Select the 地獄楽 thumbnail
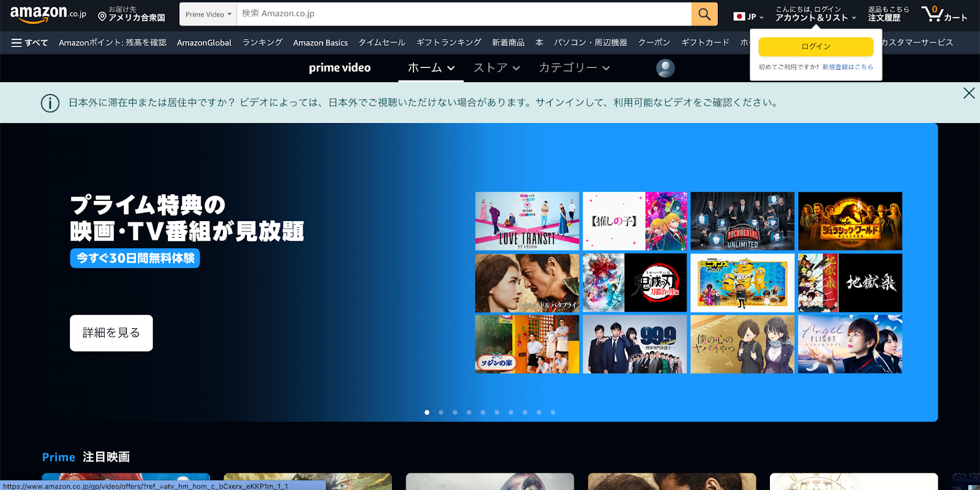 (850, 283)
